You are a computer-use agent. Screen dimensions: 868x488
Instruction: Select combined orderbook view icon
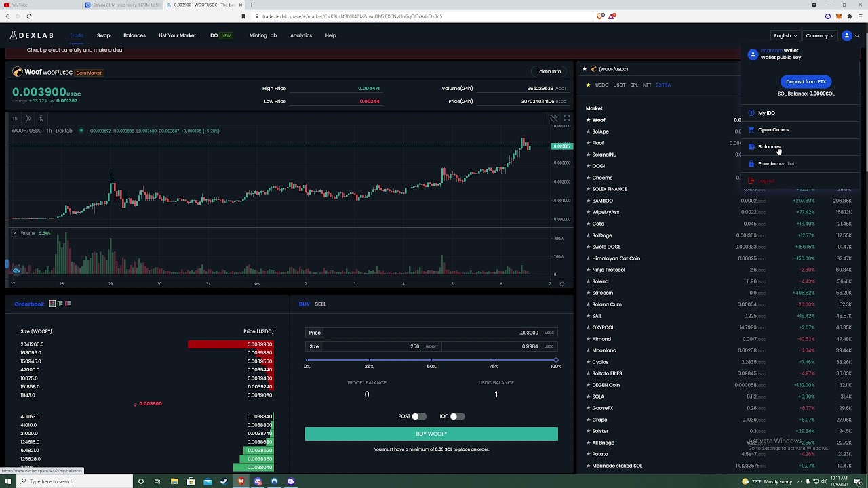[52, 304]
